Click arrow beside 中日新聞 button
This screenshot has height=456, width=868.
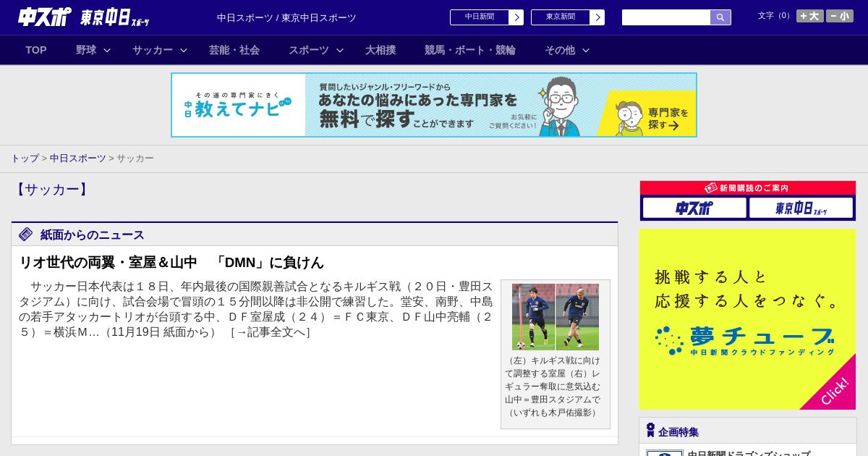(x=516, y=17)
